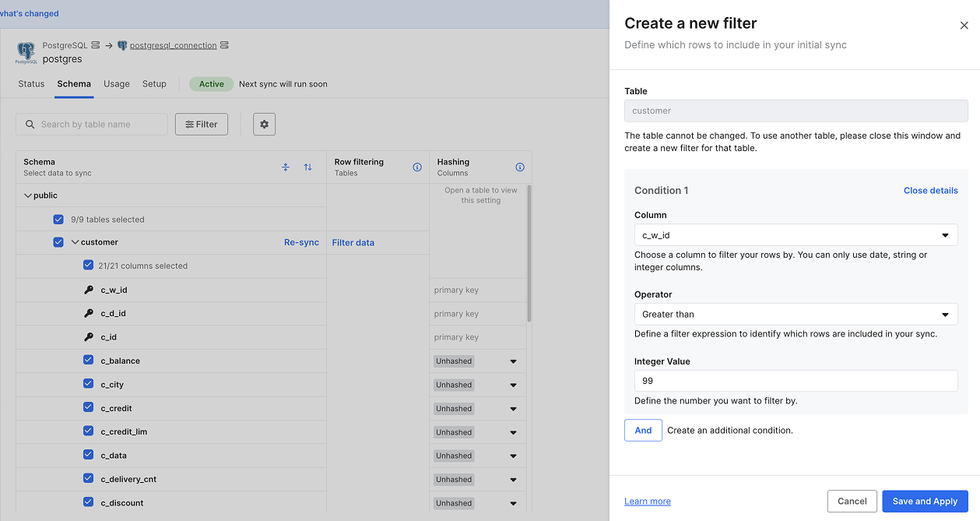
Task: Click the Integer Value field containing 99
Action: [x=796, y=381]
